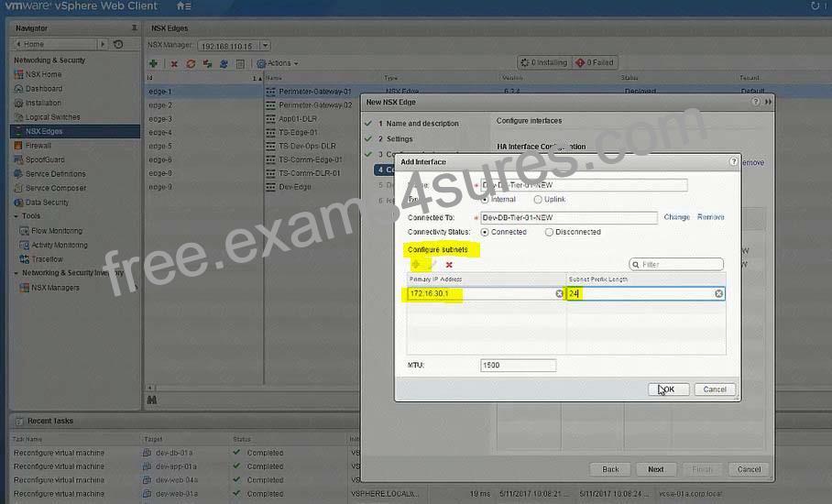The width and height of the screenshot is (832, 504).
Task: Open the NSX Manager dropdown
Action: (x=266, y=46)
